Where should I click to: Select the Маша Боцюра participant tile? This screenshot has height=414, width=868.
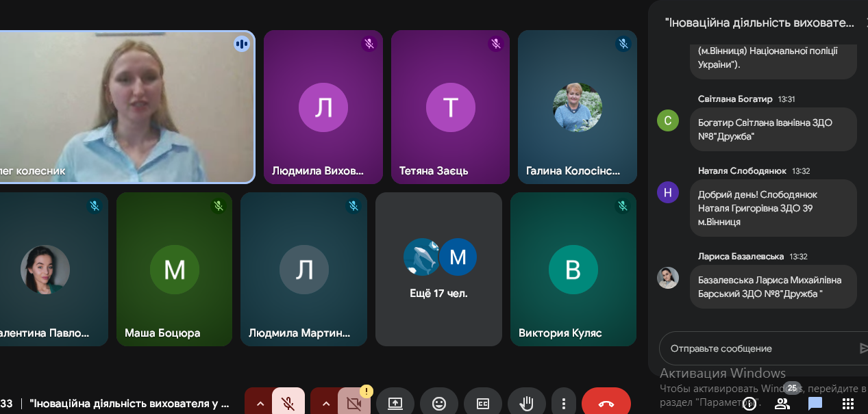point(174,269)
